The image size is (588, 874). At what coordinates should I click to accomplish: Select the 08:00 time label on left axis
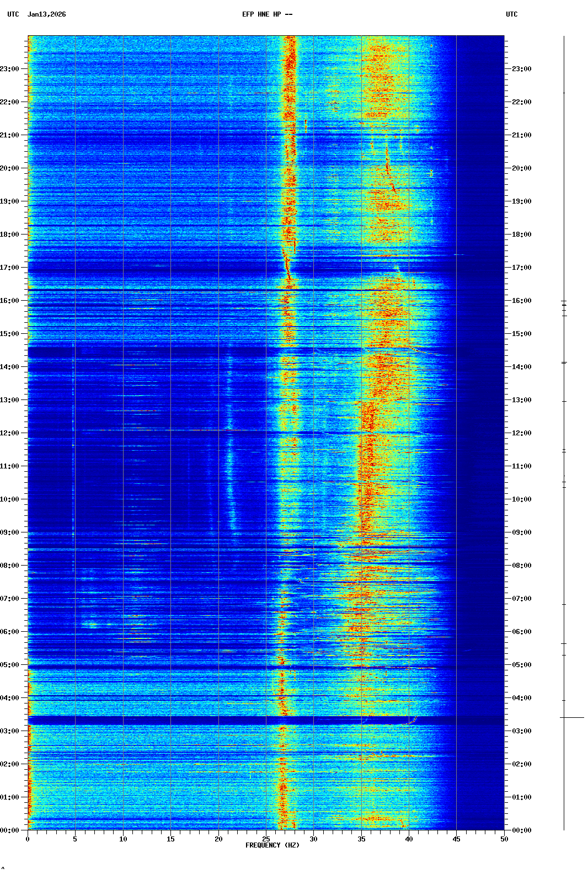(x=9, y=566)
